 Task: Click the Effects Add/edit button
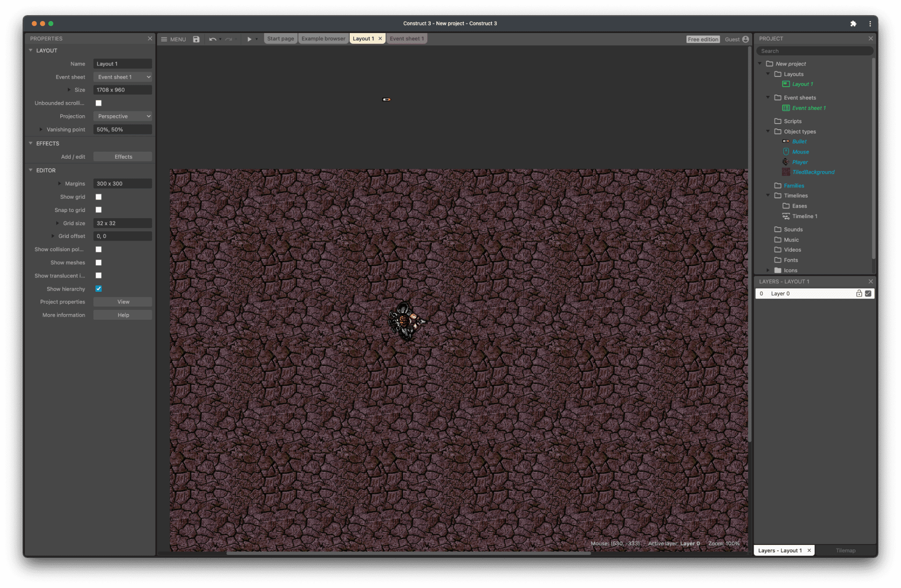tap(123, 157)
